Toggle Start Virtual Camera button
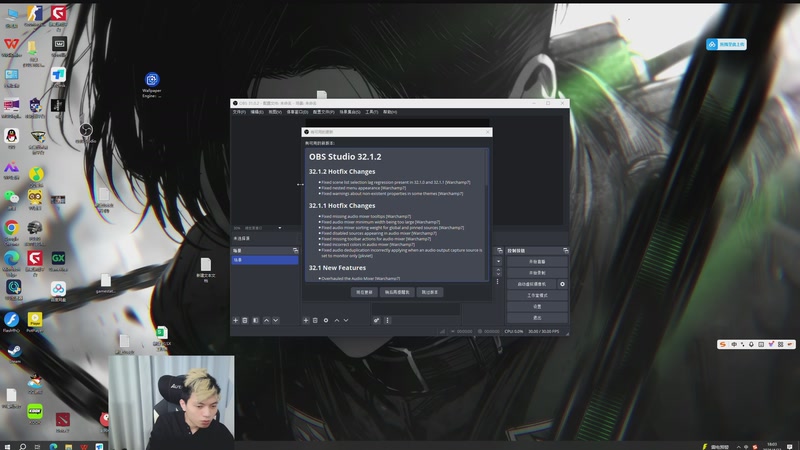 pos(532,284)
